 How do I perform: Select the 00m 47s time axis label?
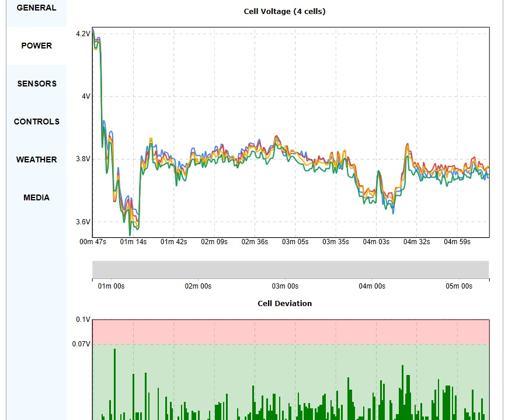[x=93, y=242]
